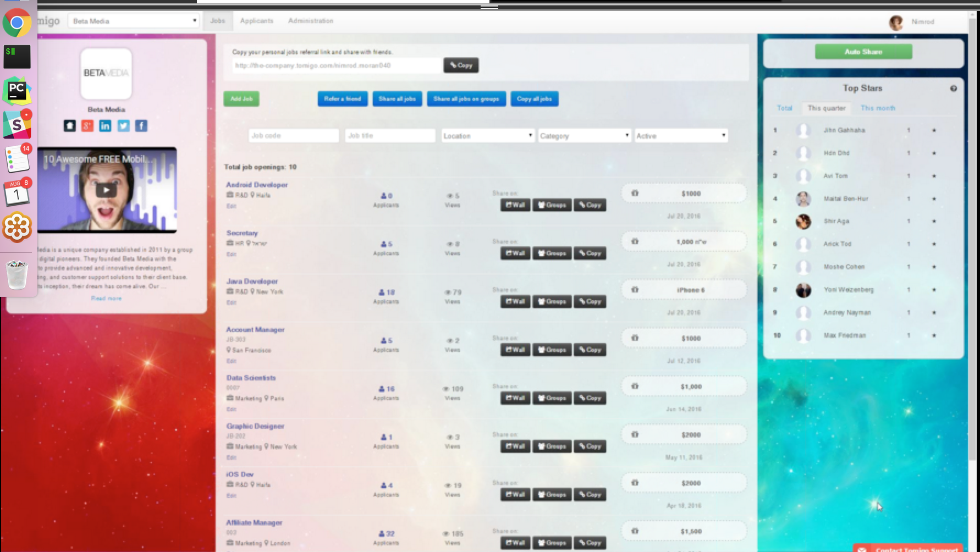The height and width of the screenshot is (552, 980).
Task: Click the green Add Job button
Action: [241, 99]
